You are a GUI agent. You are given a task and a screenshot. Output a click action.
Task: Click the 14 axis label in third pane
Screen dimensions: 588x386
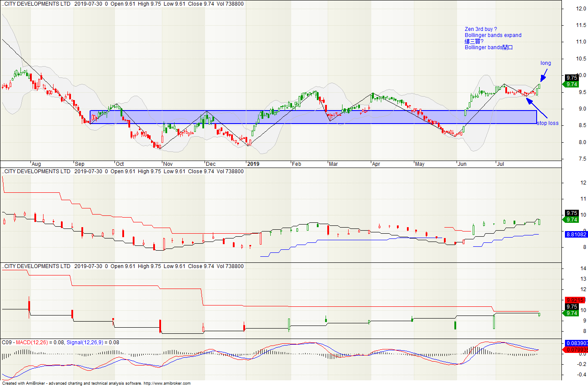click(x=582, y=269)
